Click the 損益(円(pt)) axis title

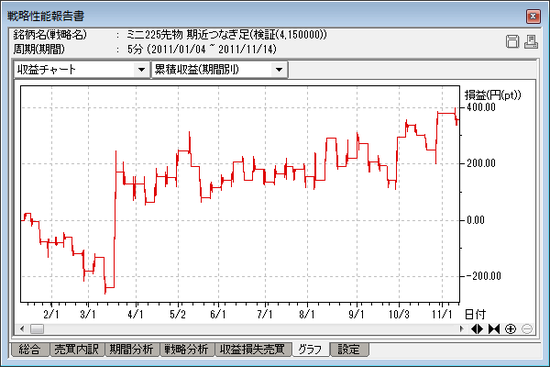[x=493, y=95]
